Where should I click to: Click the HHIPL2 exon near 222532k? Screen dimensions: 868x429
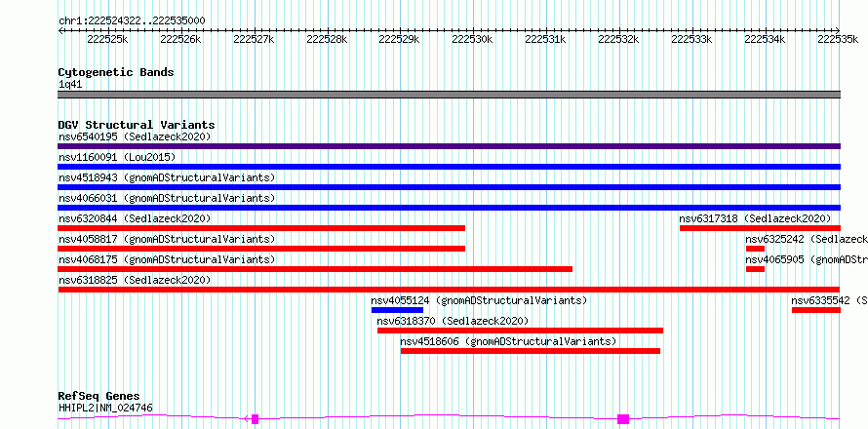click(623, 419)
